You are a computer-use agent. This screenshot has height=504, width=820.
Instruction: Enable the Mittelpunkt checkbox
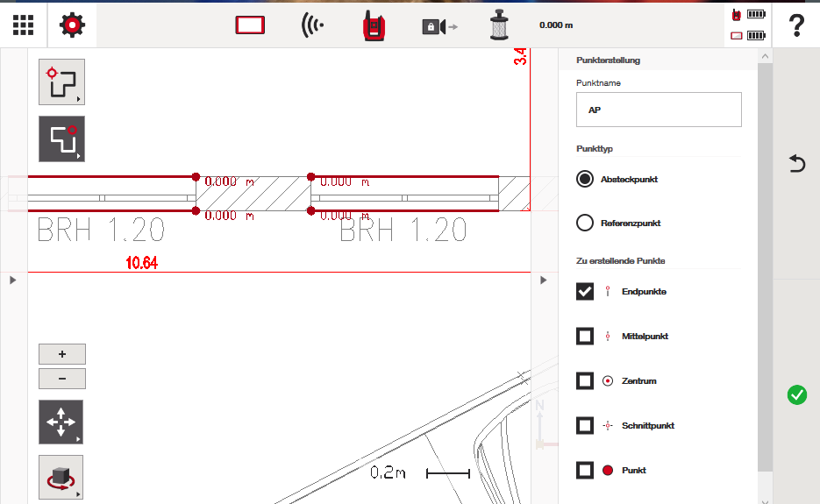click(x=585, y=336)
